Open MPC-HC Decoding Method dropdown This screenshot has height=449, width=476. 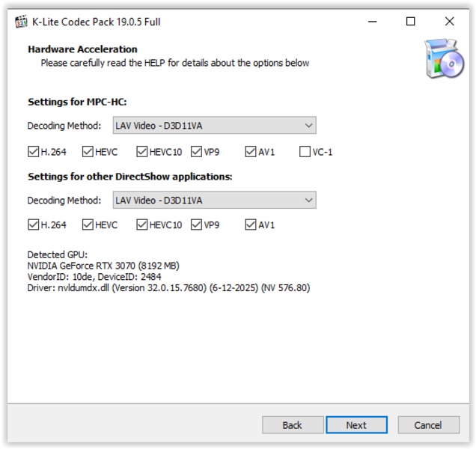[214, 125]
